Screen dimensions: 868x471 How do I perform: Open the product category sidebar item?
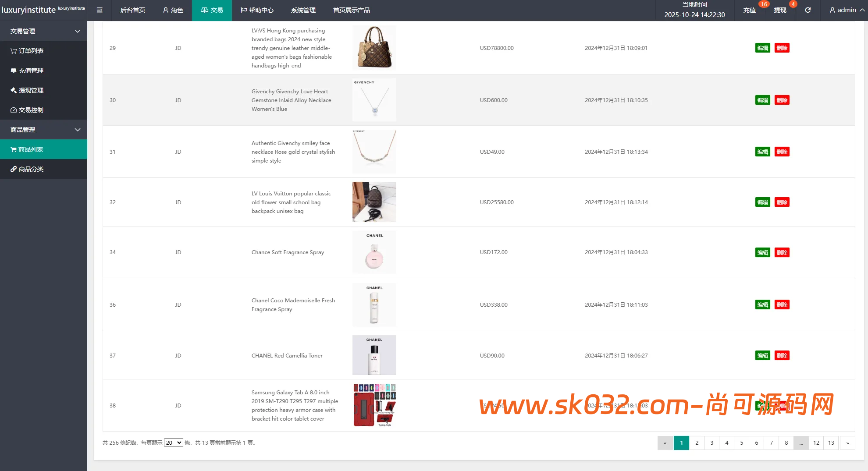click(31, 169)
